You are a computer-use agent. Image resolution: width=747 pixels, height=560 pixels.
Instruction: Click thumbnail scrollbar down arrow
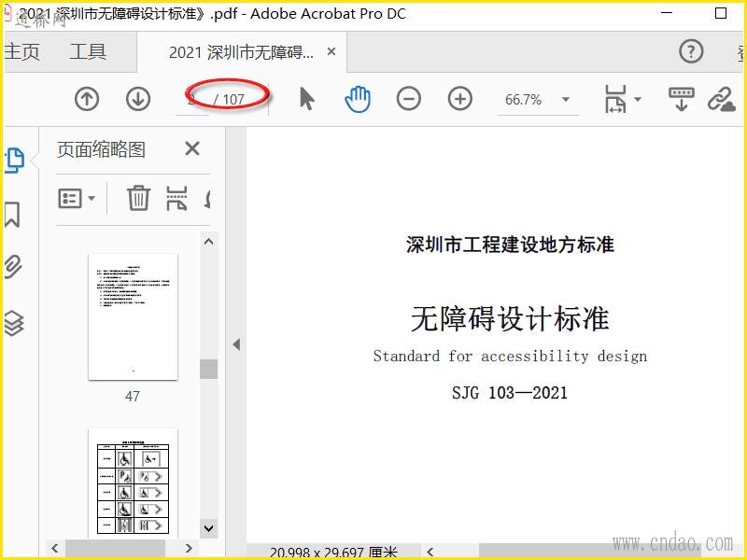208,527
